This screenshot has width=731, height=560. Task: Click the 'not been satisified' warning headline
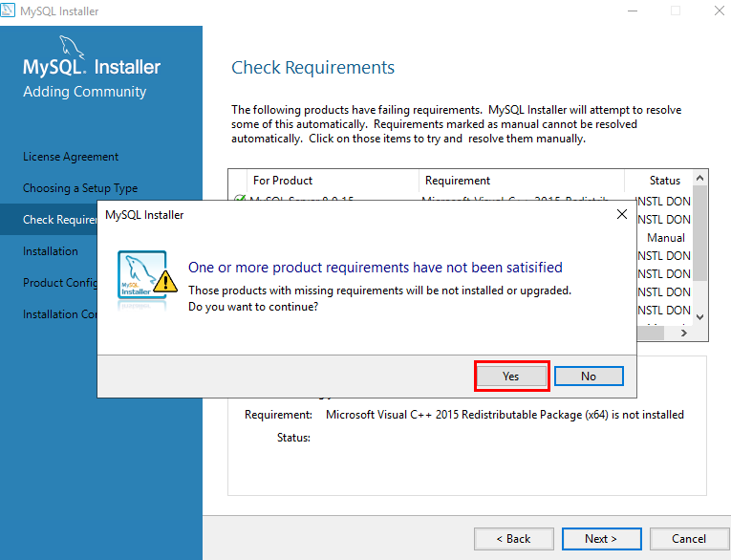point(376,268)
